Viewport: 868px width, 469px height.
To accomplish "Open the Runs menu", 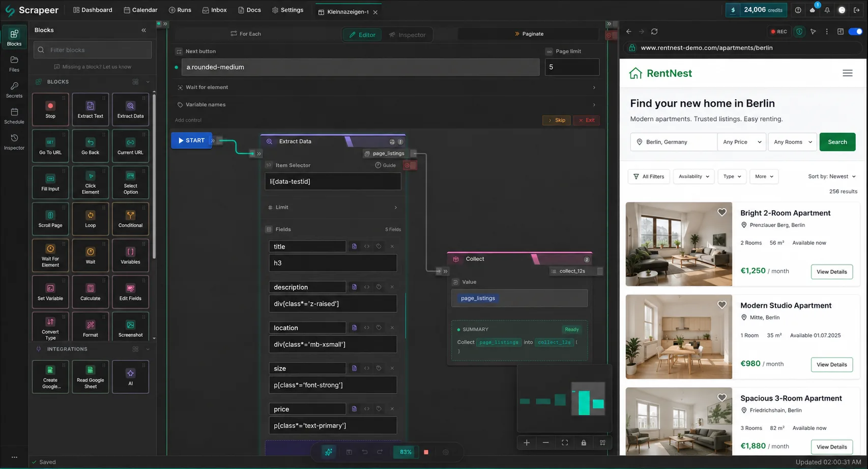I will pyautogui.click(x=180, y=10).
